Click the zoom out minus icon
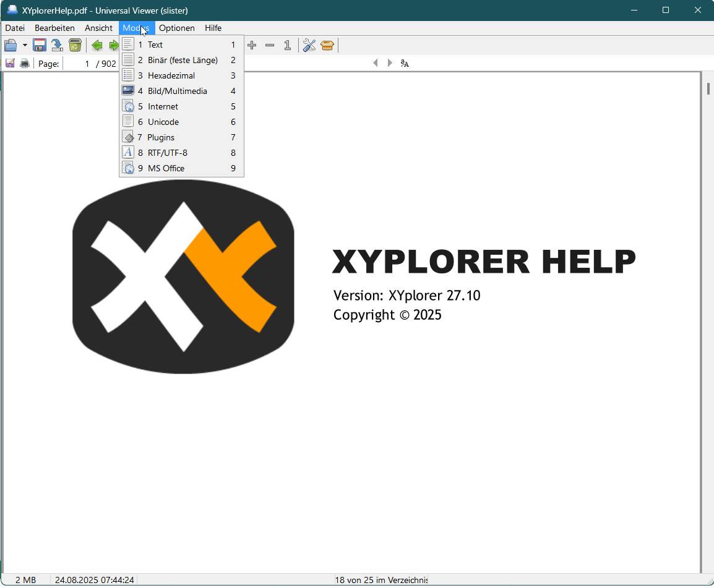Screen dimensions: 714x588 (x=270, y=45)
